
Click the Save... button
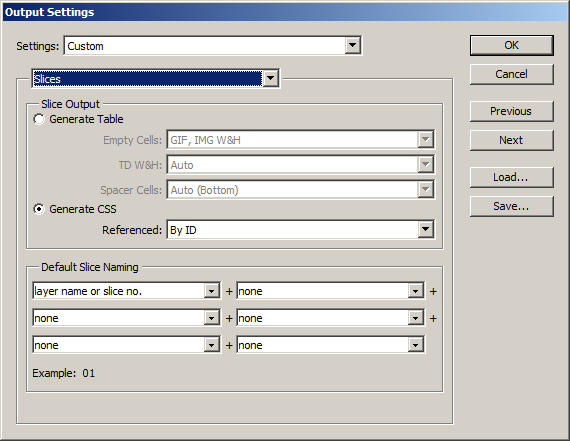coord(511,207)
